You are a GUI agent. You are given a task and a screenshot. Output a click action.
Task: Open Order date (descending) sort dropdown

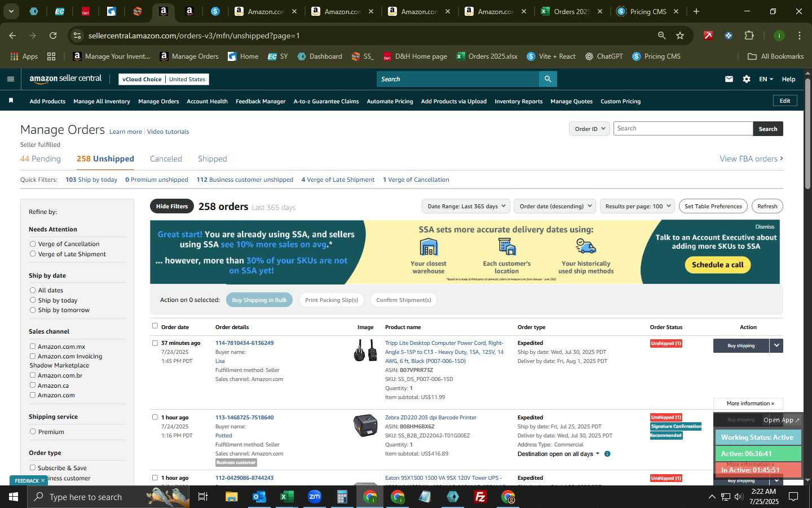tap(555, 206)
